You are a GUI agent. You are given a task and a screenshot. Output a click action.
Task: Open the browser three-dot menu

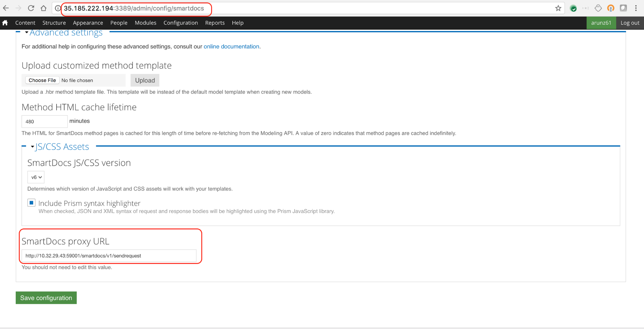tap(636, 8)
